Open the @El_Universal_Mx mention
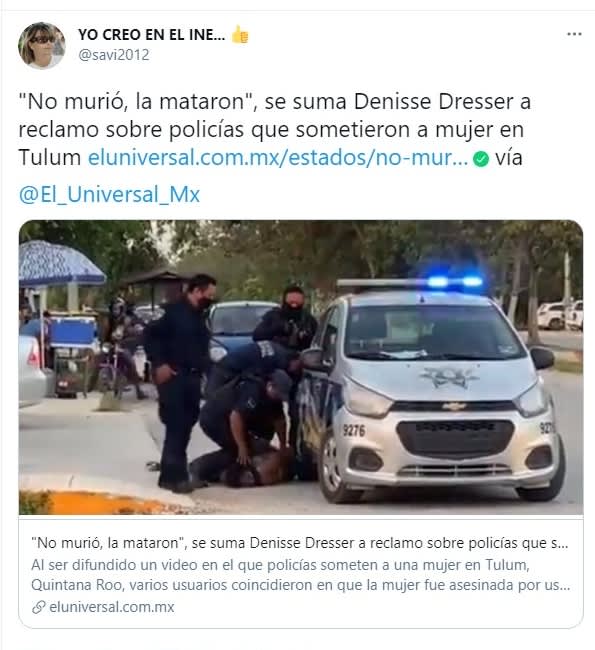 [109, 194]
